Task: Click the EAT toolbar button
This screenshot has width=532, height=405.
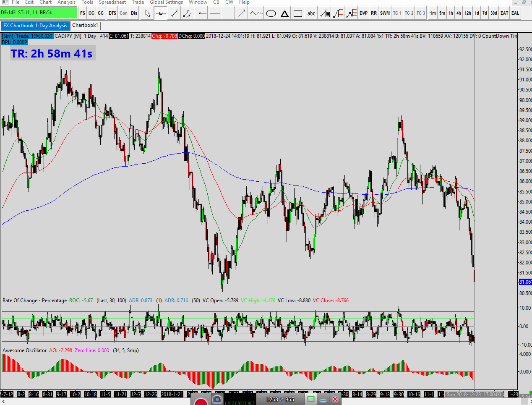Action: tap(504, 13)
